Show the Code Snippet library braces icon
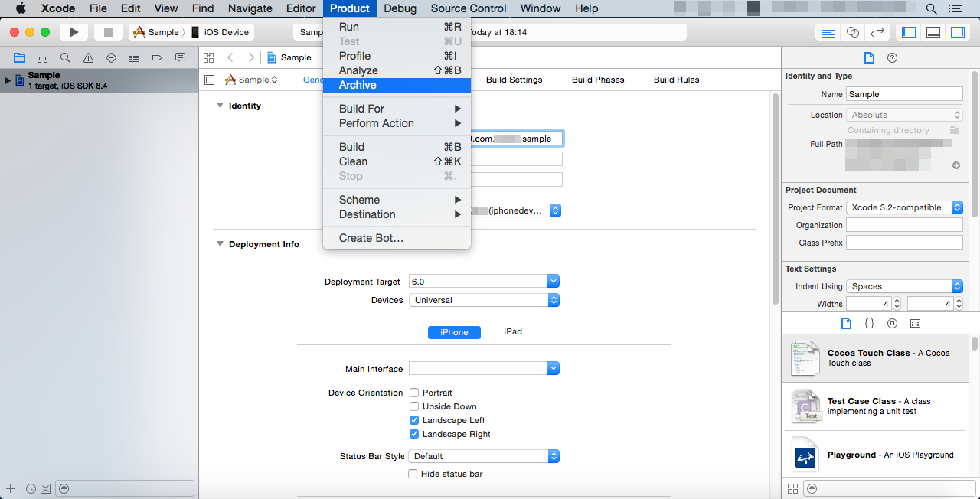This screenshot has height=499, width=980. pos(869,324)
